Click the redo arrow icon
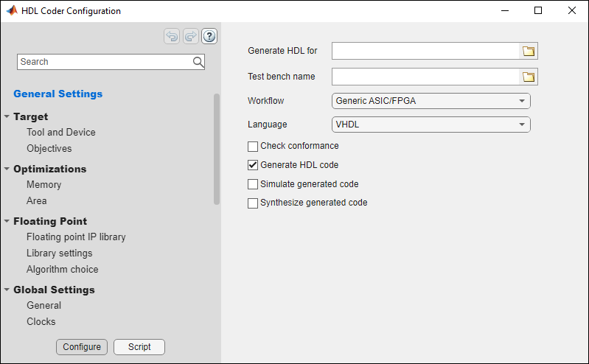This screenshot has width=589, height=364. coord(191,36)
